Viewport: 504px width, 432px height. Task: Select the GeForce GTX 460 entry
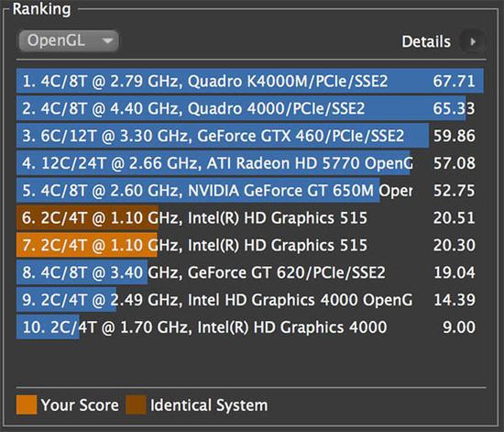tap(250, 136)
